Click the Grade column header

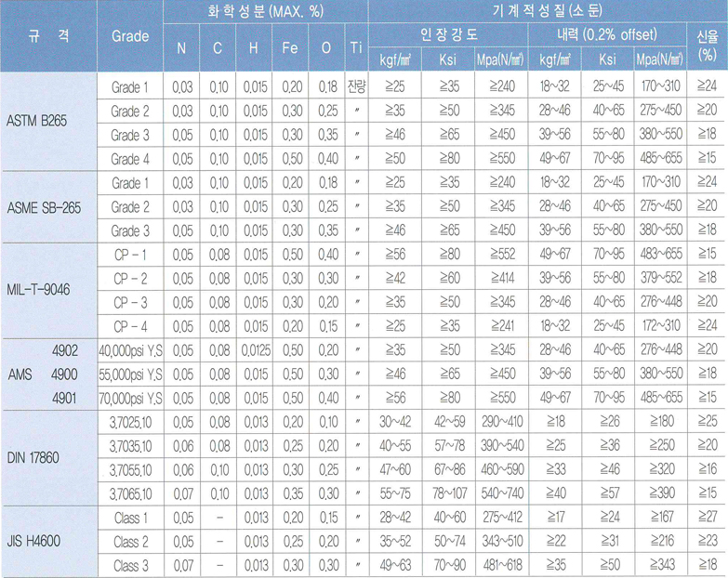pos(130,36)
